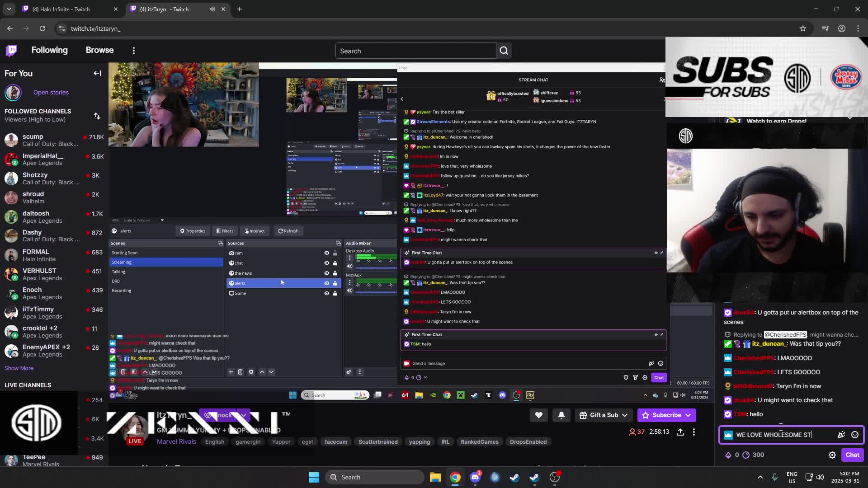
Task: Toggle visibility eye of 'cam' source in streamed OBS
Action: [327, 253]
